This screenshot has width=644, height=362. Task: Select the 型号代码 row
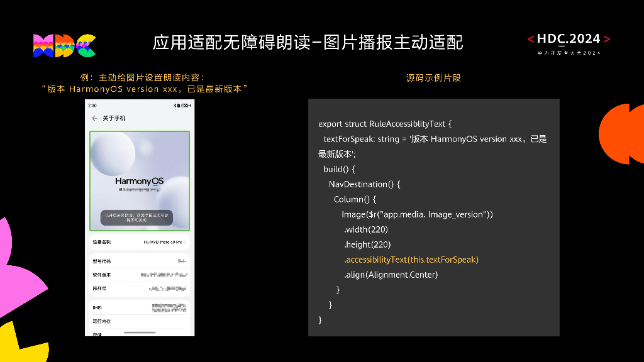click(x=140, y=261)
